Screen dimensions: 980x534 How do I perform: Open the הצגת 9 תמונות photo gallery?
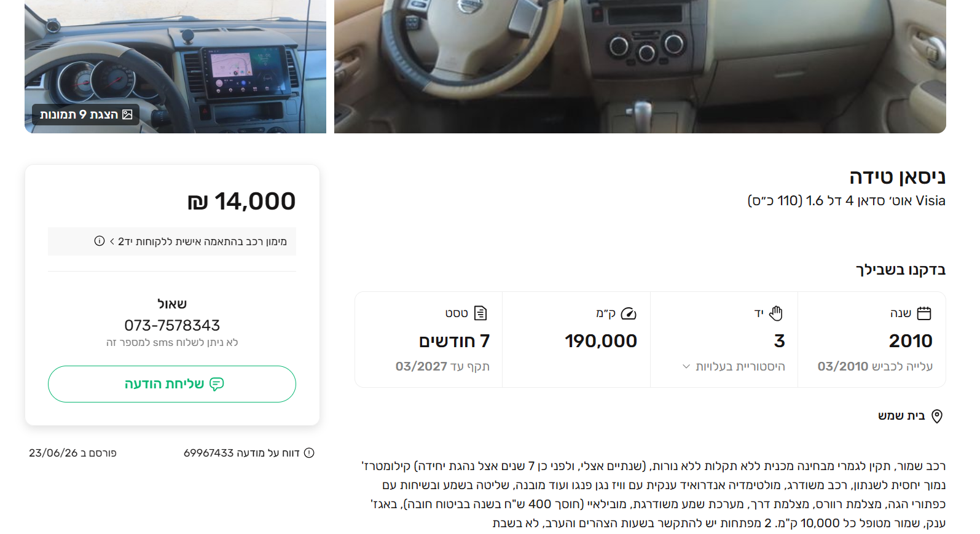pos(86,114)
